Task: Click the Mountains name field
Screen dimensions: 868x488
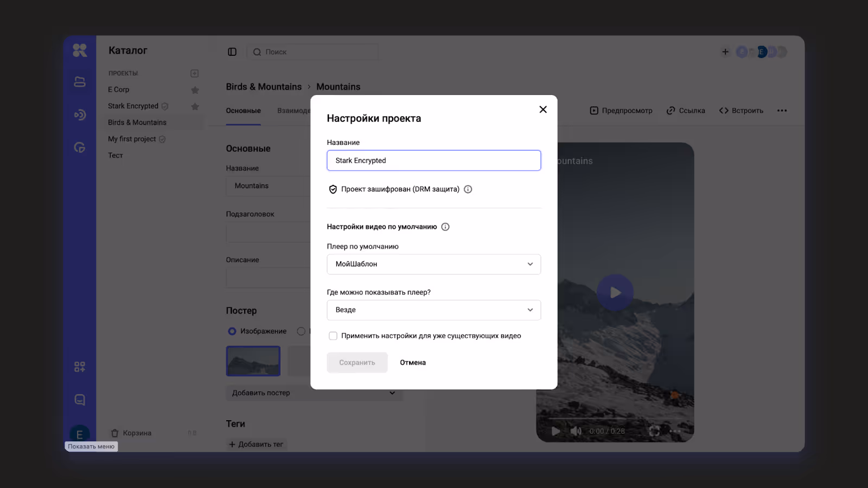Action: 268,186
